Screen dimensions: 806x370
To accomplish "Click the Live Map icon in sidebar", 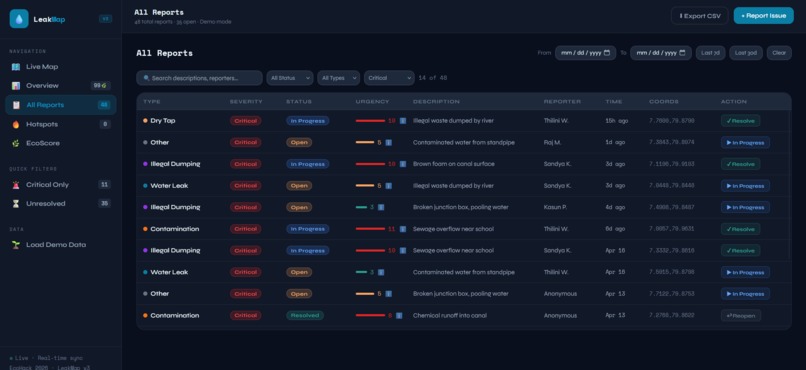I will [16, 67].
